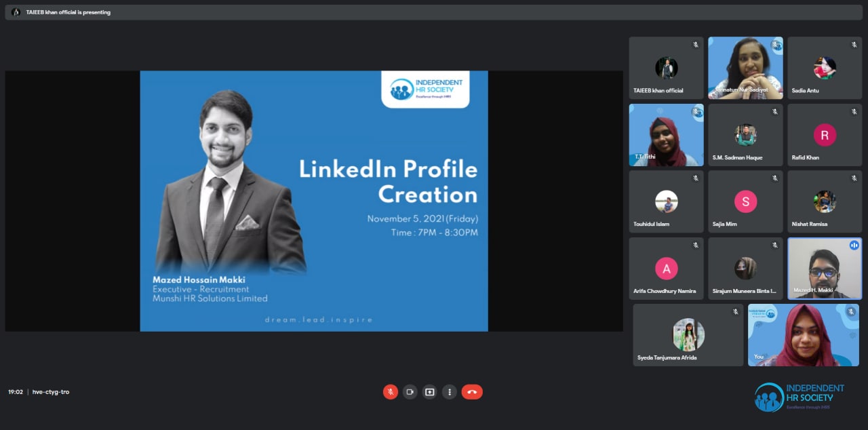Click muted mic icon on Syeda Tanjumara Afrida tile
The image size is (868, 430).
click(735, 312)
